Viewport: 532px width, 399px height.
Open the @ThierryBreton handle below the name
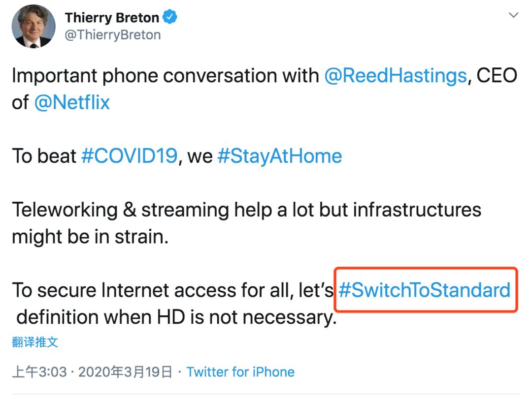pos(112,35)
